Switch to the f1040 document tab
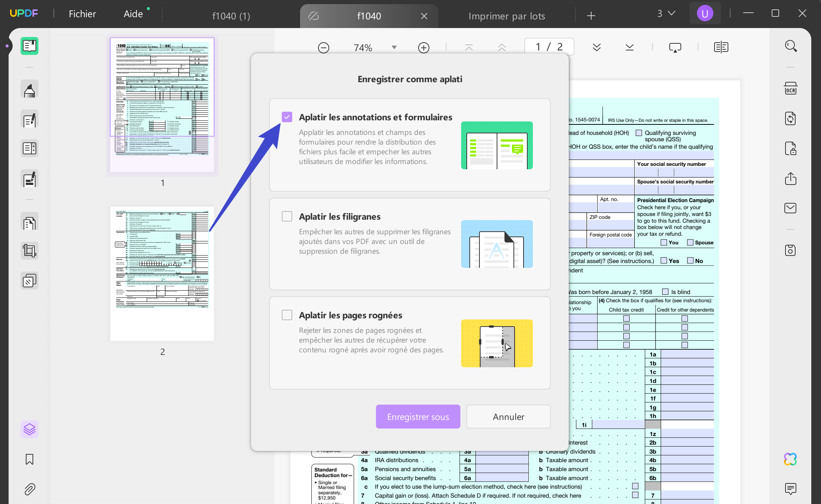821x504 pixels. tap(369, 16)
